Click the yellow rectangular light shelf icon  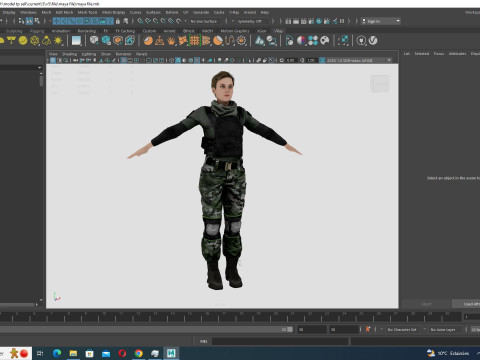pos(11,41)
